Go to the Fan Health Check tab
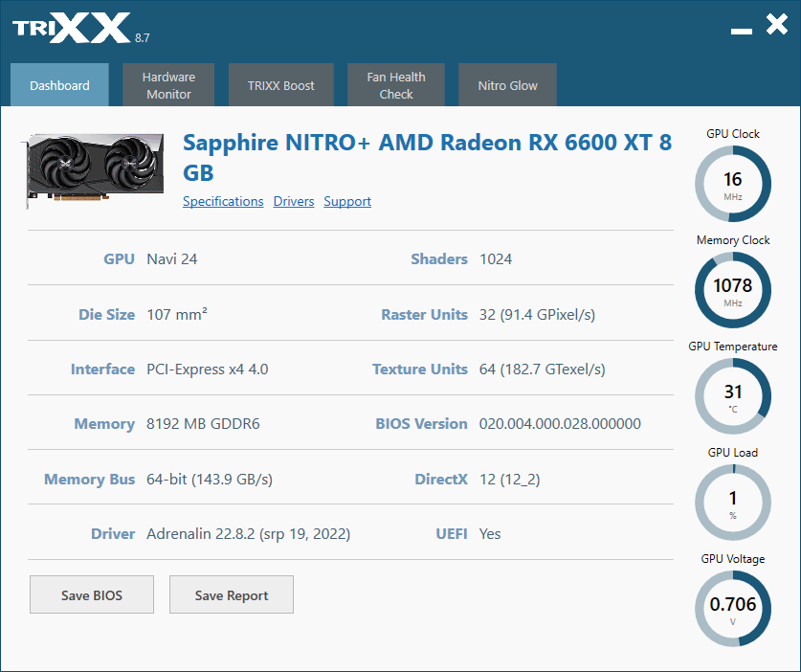Screen dimensions: 801x672 click(x=396, y=85)
